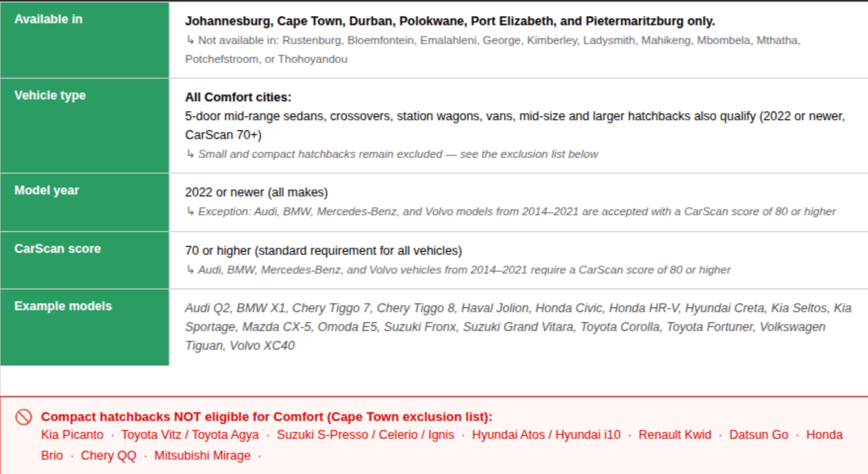Click the 'Compact hatchbacks NOT eligible' heading

[x=267, y=417]
